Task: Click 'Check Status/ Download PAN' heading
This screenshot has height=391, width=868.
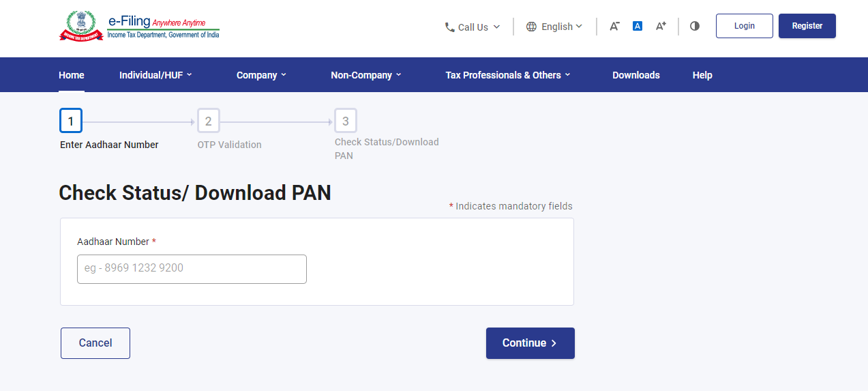Action: coord(195,193)
